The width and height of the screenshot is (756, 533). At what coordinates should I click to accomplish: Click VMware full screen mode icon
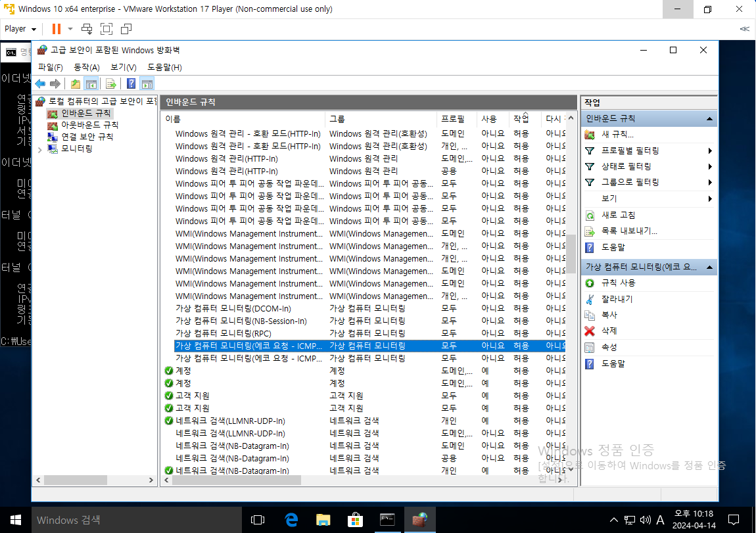tap(106, 29)
